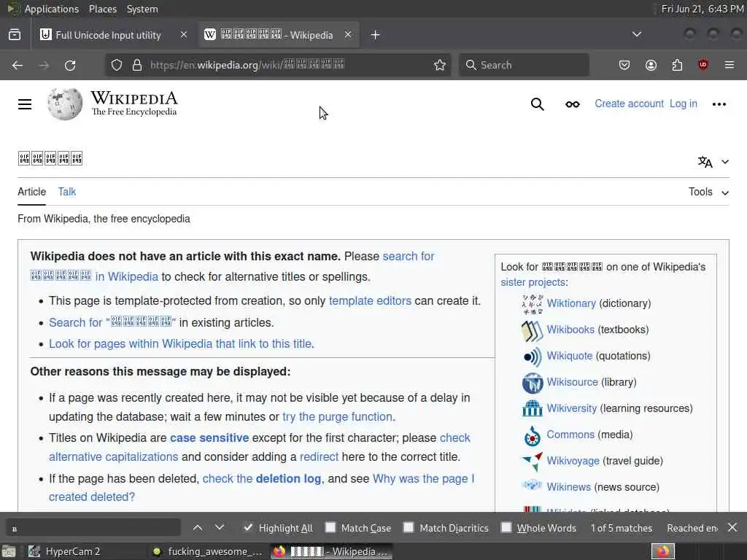The height and width of the screenshot is (560, 747).
Task: Click the Wikinews logo icon
Action: point(533,486)
